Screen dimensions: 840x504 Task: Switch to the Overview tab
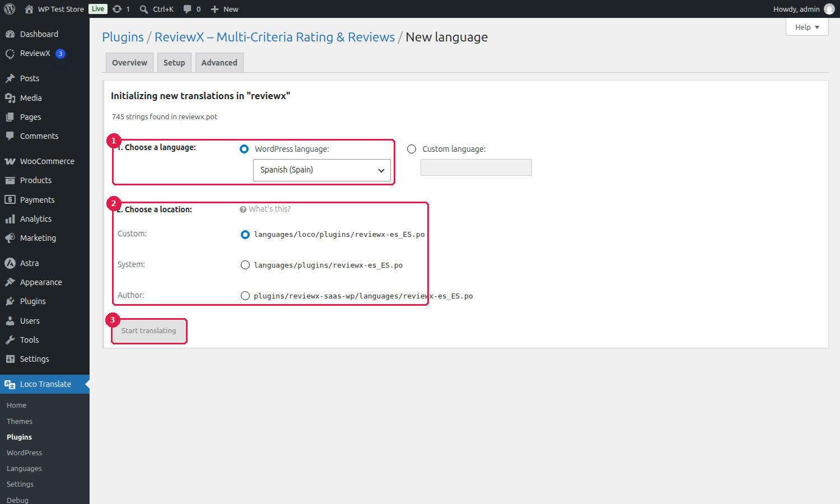pyautogui.click(x=130, y=63)
